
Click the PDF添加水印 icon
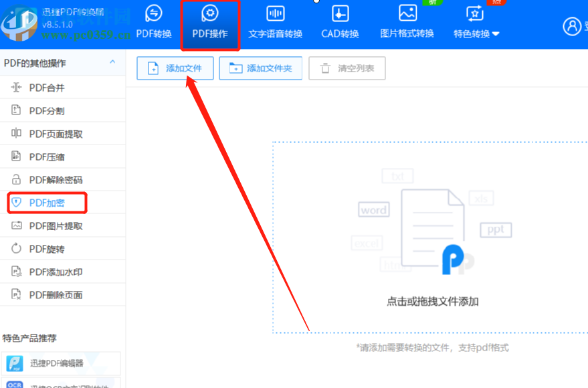(17, 272)
